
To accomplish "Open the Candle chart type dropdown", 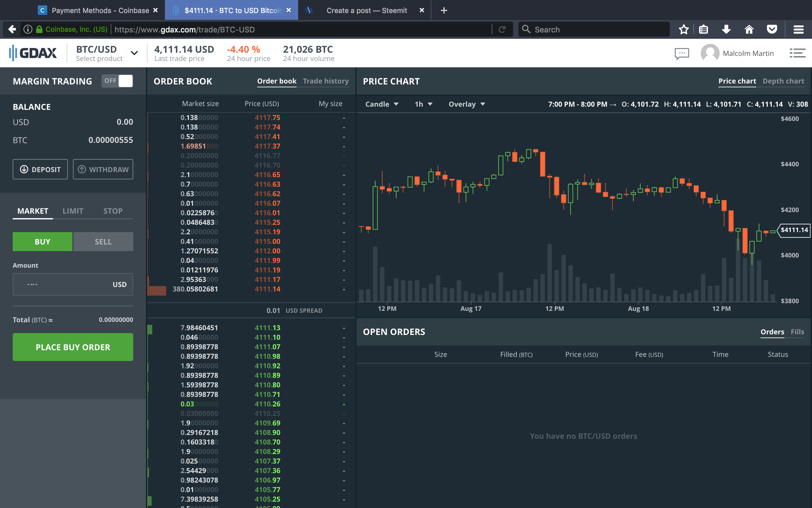I will (382, 104).
